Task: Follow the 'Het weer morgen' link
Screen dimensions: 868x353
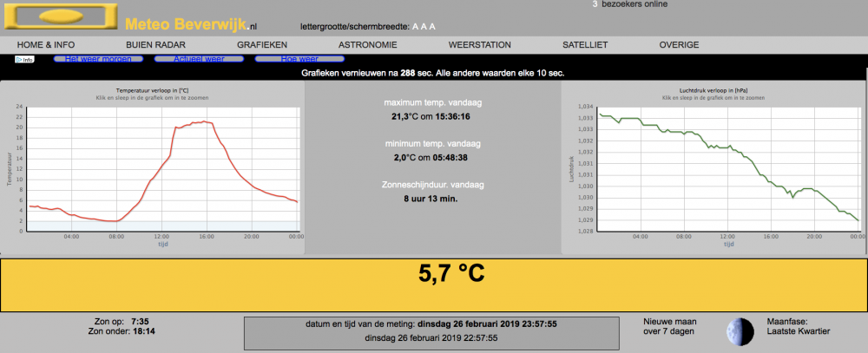Action: point(99,59)
